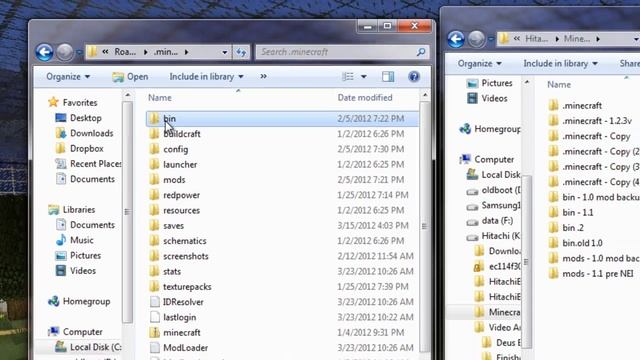Click scroll-up arrow of navigation pane
Viewport: 640px width, 360px height.
pyautogui.click(x=127, y=96)
